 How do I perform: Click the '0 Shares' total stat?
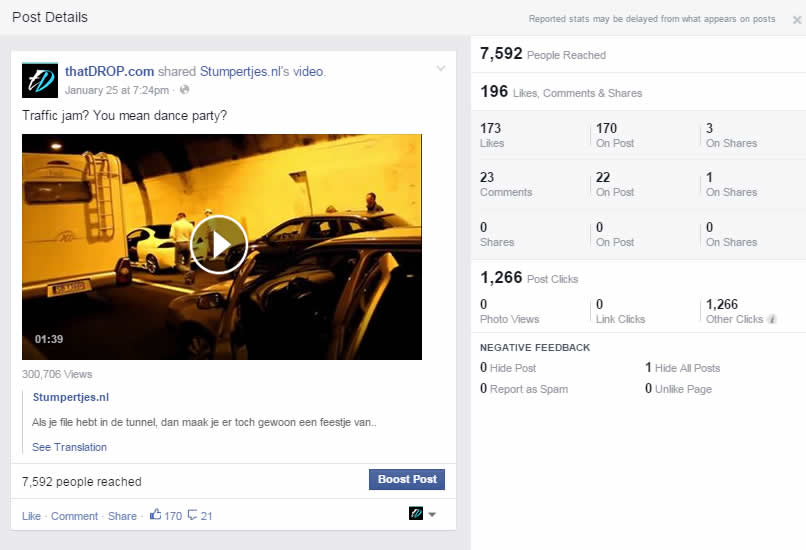tap(497, 234)
